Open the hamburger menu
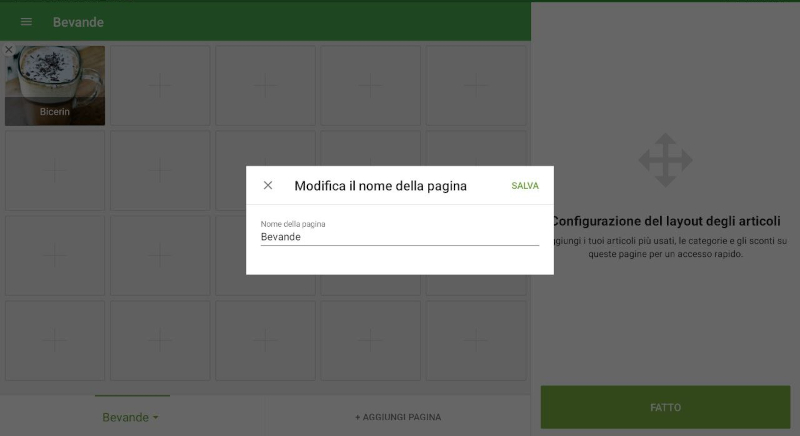 coord(26,22)
